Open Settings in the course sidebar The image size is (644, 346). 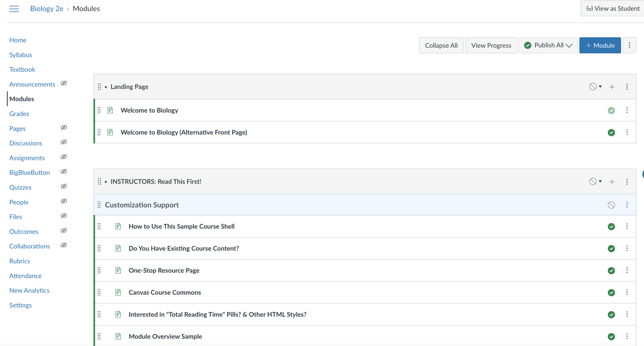(x=20, y=305)
